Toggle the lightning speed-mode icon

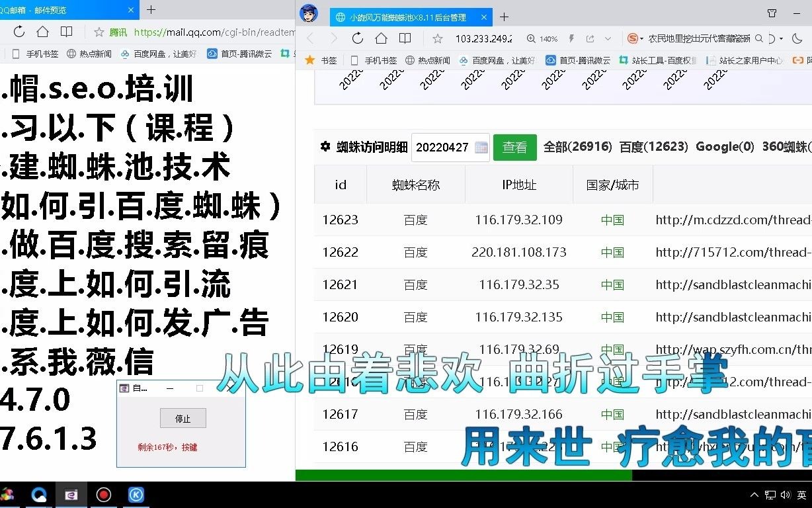[571, 39]
